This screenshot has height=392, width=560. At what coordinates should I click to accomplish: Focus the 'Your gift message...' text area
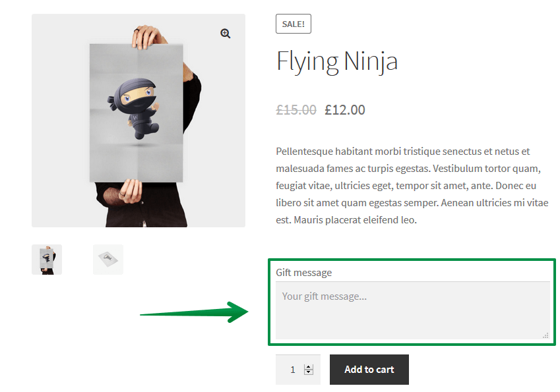point(412,310)
